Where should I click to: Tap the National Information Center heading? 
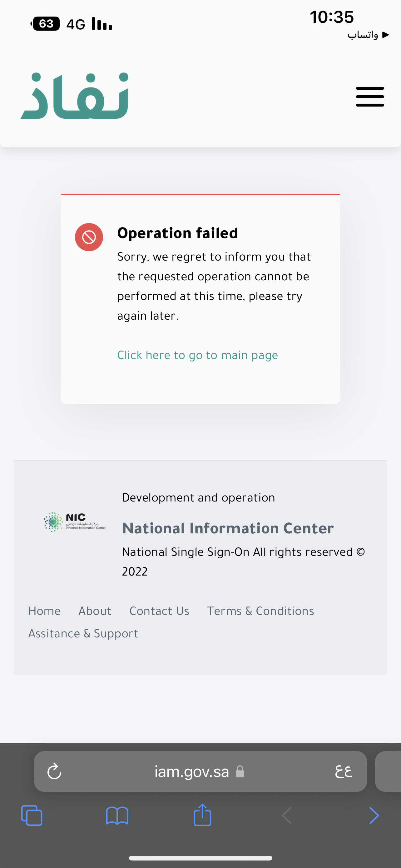(x=228, y=528)
